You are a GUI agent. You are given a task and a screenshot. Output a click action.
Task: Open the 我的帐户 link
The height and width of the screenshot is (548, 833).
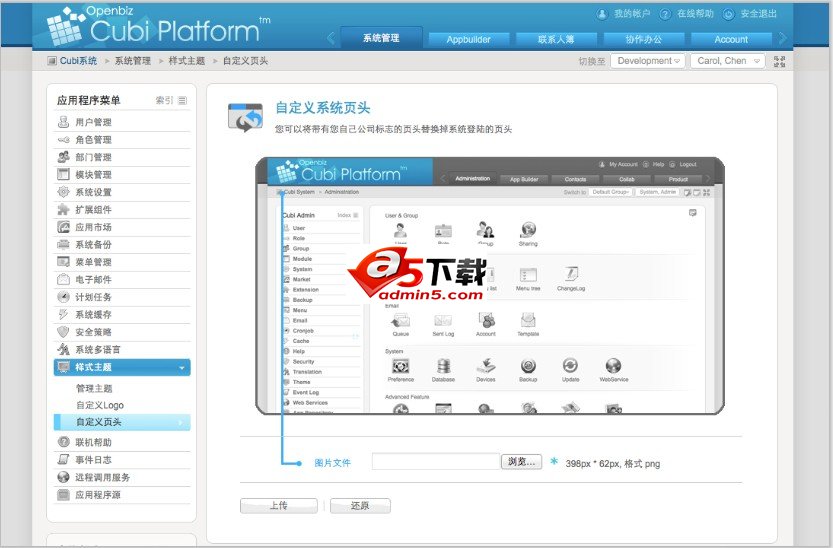[632, 14]
